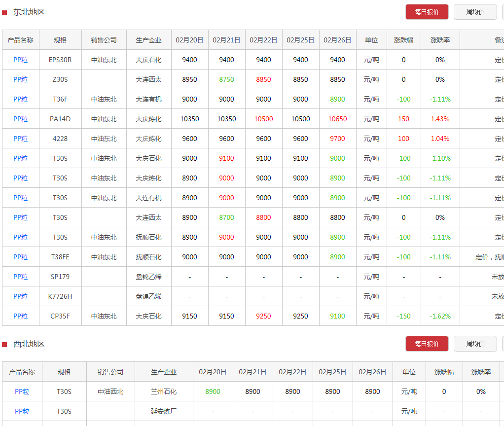Screen dimensions: 504x426
Task: Select 盘锦乙烯 cell in SP179 row
Action: [x=148, y=277]
